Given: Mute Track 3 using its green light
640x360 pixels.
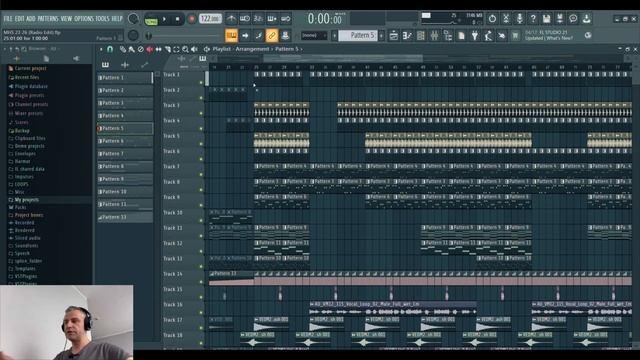Looking at the screenshot, I should point(201,113).
